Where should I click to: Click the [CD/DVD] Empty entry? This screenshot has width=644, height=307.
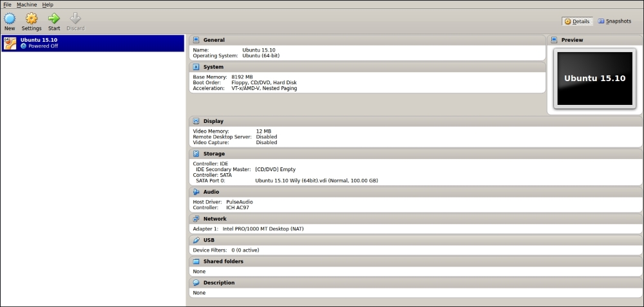tap(275, 169)
